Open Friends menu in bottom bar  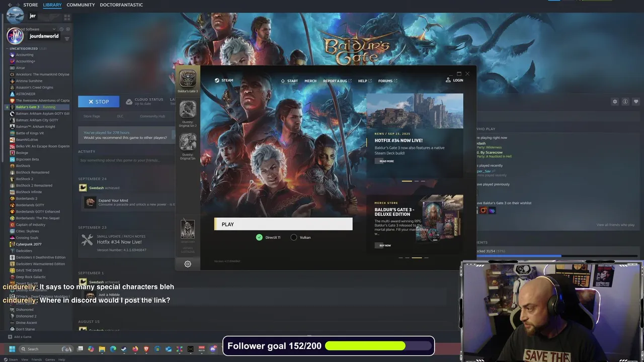[36, 359]
